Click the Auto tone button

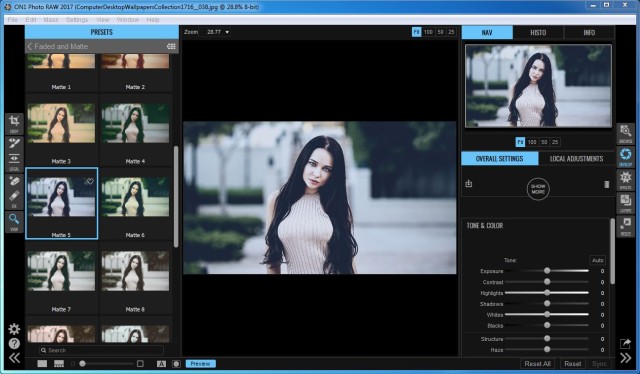tap(598, 260)
